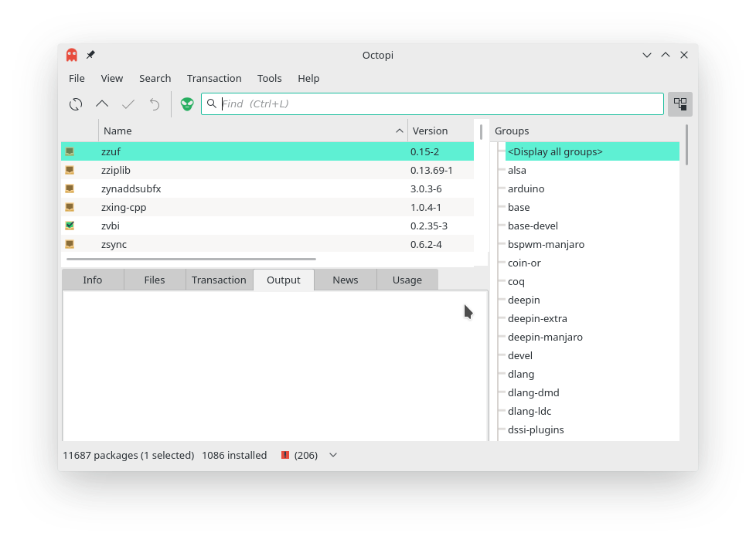Click the pin window icon
The height and width of the screenshot is (543, 756).
(x=90, y=54)
